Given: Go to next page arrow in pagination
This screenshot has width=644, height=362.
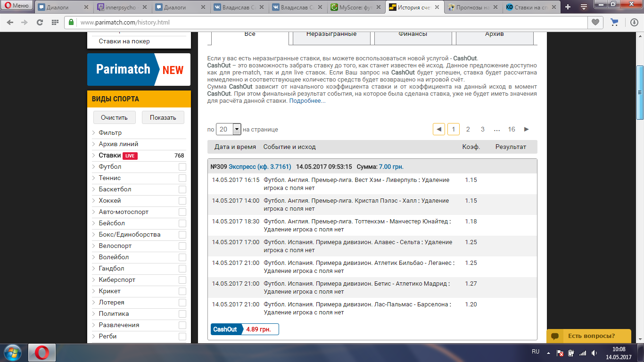Looking at the screenshot, I should click(x=527, y=129).
